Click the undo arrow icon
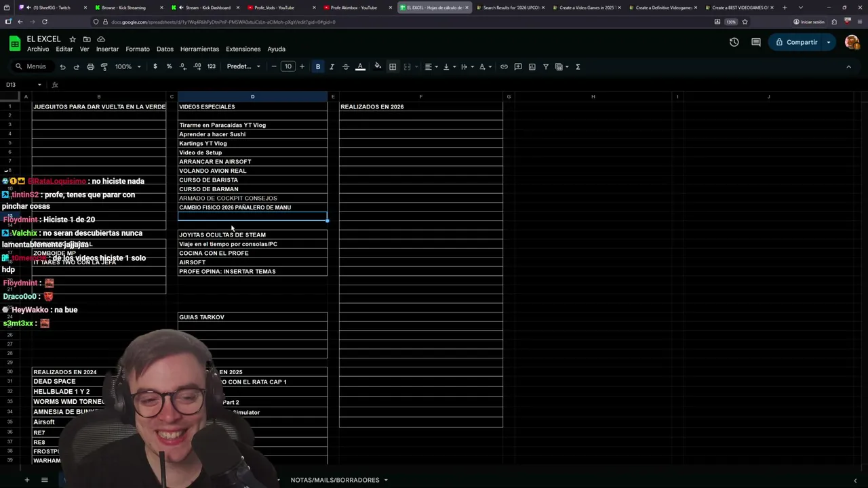 [62, 66]
